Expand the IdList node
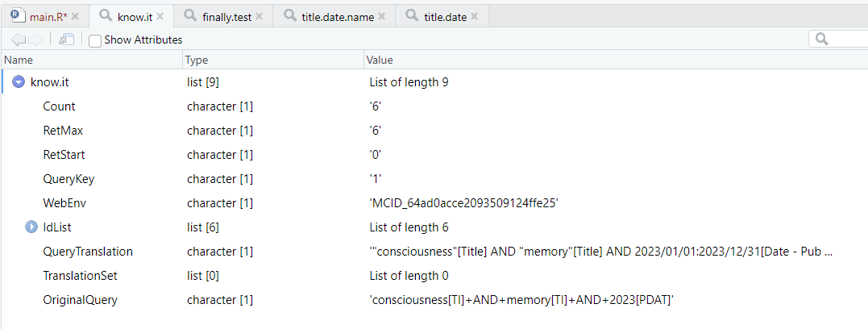Image resolution: width=868 pixels, height=329 pixels. pyautogui.click(x=31, y=227)
